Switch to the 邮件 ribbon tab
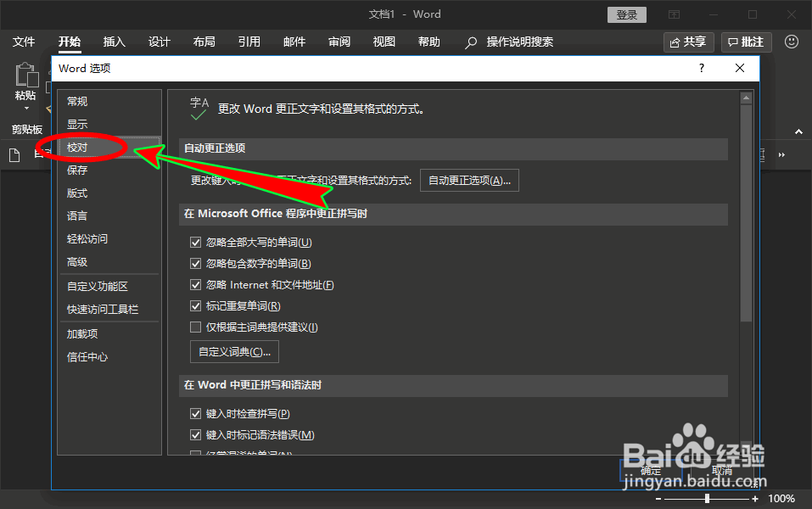 [294, 42]
